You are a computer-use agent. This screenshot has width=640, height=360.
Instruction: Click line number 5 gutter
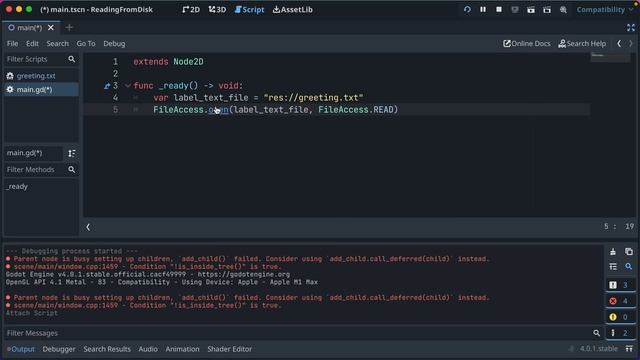[x=116, y=109]
